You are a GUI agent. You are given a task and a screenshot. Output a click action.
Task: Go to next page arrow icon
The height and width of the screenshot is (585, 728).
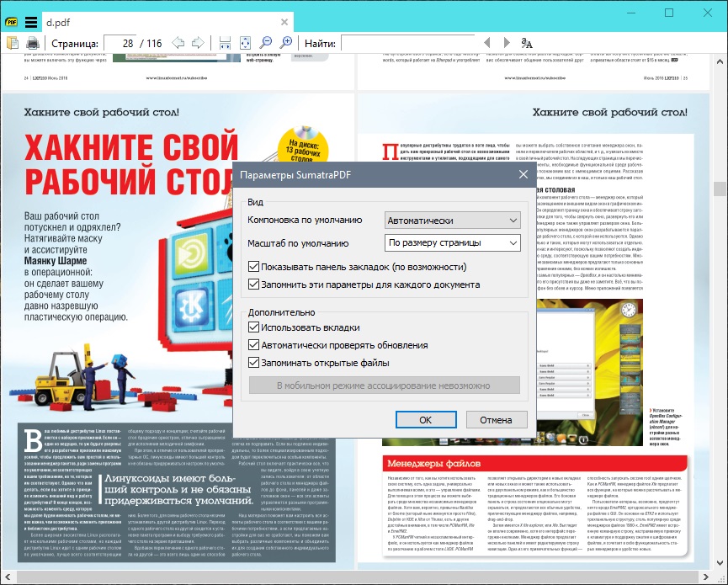[x=198, y=43]
